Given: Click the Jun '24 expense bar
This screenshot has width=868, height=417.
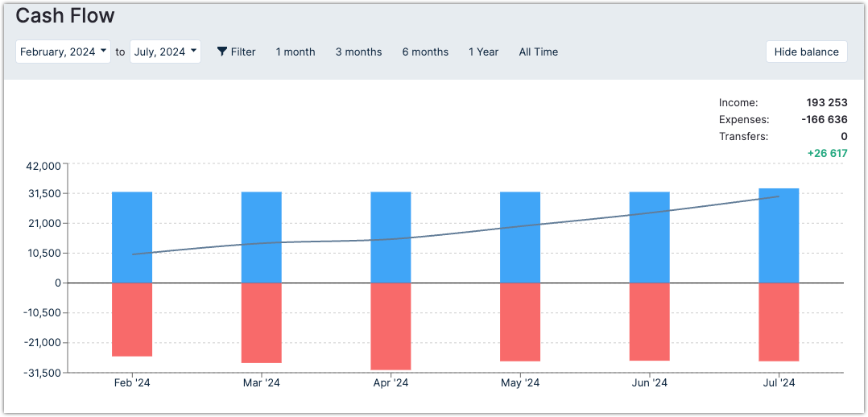Looking at the screenshot, I should point(649,321).
